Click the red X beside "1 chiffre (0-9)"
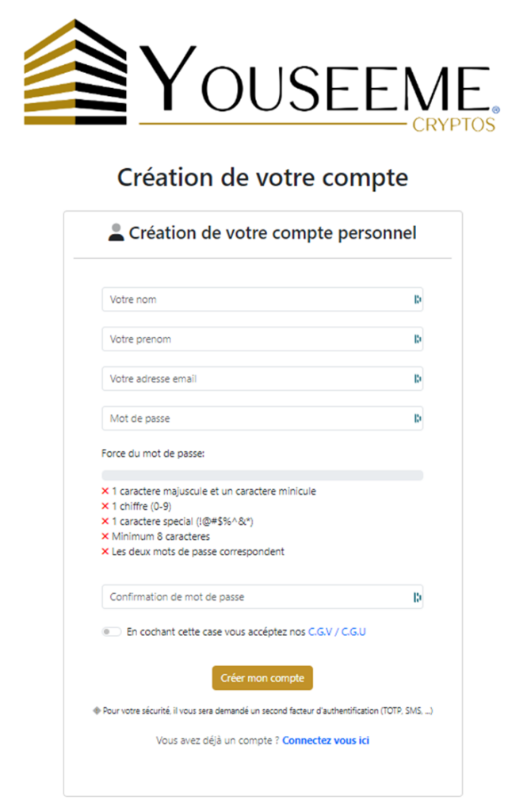 click(x=105, y=507)
